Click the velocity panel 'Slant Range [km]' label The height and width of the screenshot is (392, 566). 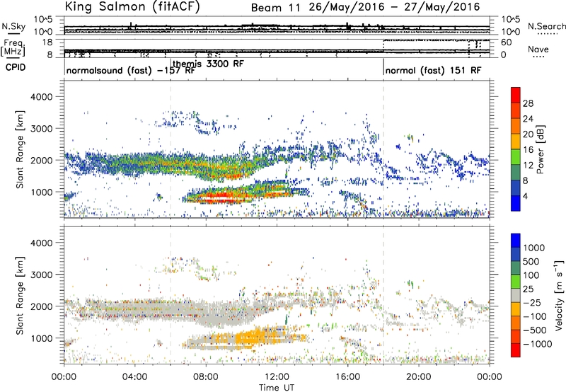tap(20, 296)
